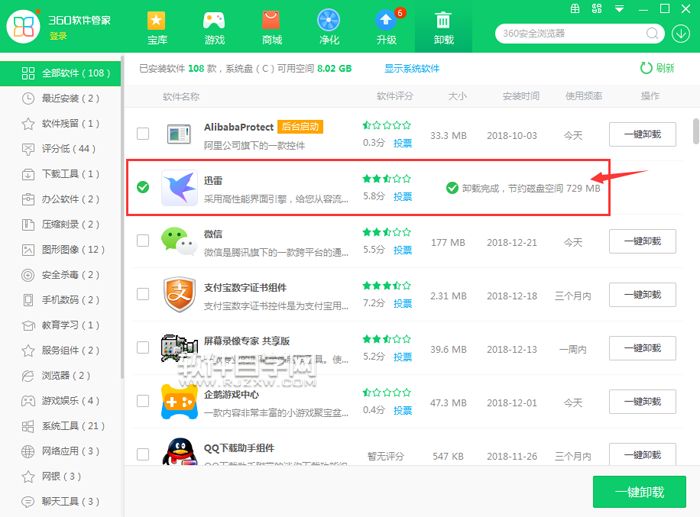700x517 pixels.
Task: Vote 投票 for 企鹅游戏中心
Action: [402, 411]
